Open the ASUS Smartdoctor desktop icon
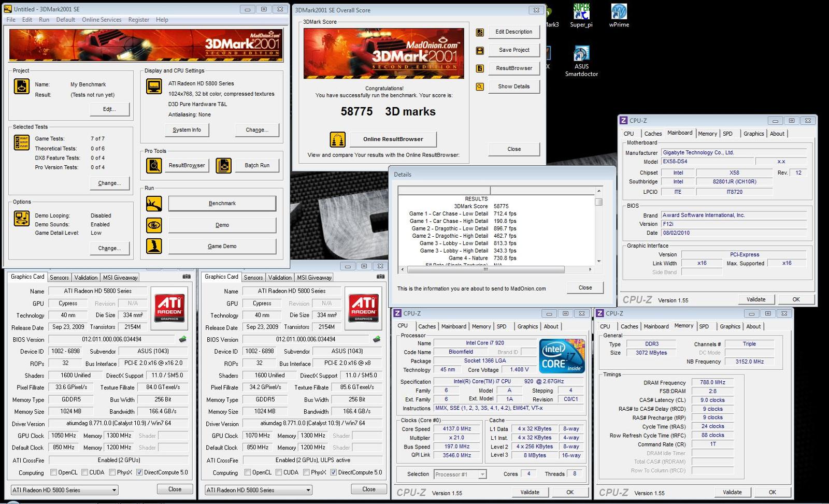The width and height of the screenshot is (829, 504). [581, 61]
